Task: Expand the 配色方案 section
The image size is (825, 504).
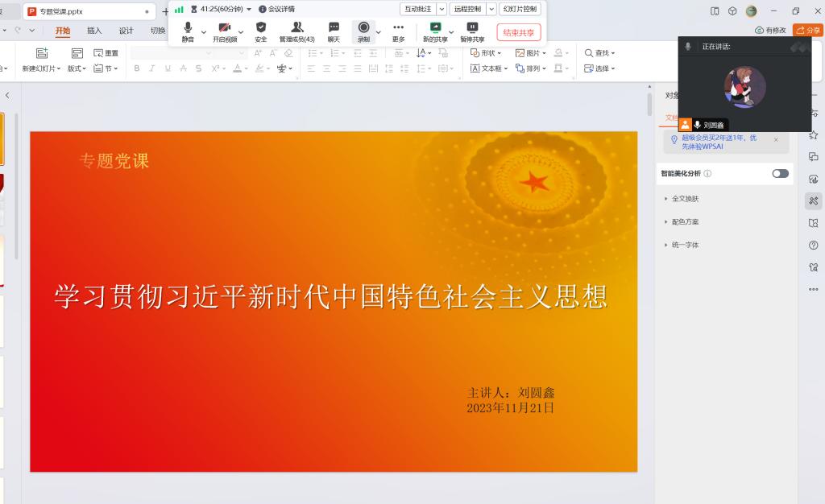Action: (x=685, y=221)
